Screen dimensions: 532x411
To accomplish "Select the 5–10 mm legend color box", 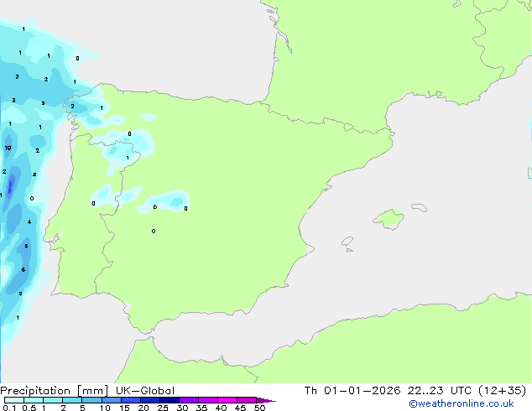I will 91,400.
